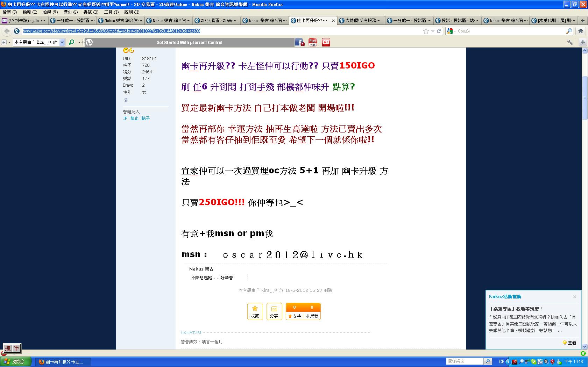Expand hidden tray icons with the arrow
This screenshot has width=588, height=367.
509,362
